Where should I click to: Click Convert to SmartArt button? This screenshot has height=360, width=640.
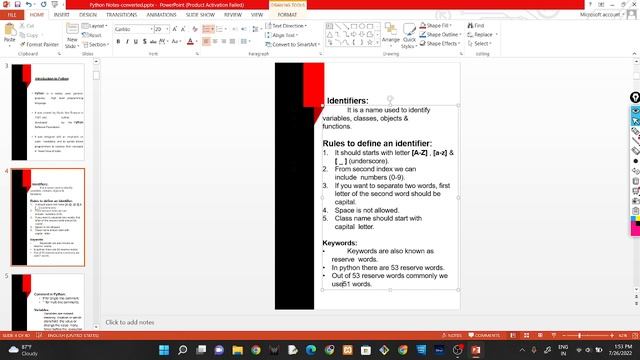point(293,44)
